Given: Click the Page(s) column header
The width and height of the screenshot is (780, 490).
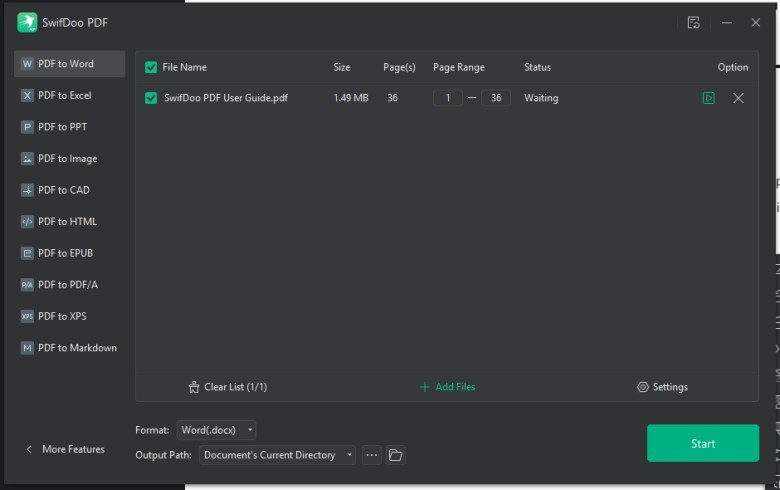Looking at the screenshot, I should 399,67.
